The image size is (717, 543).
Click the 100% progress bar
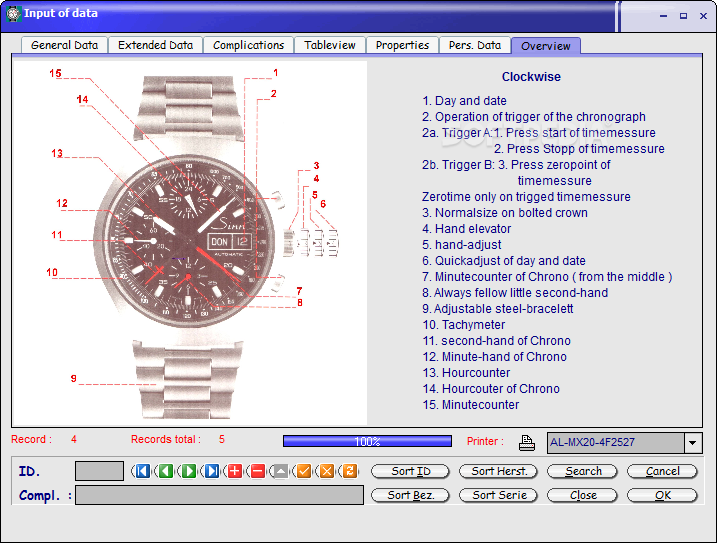coord(367,441)
